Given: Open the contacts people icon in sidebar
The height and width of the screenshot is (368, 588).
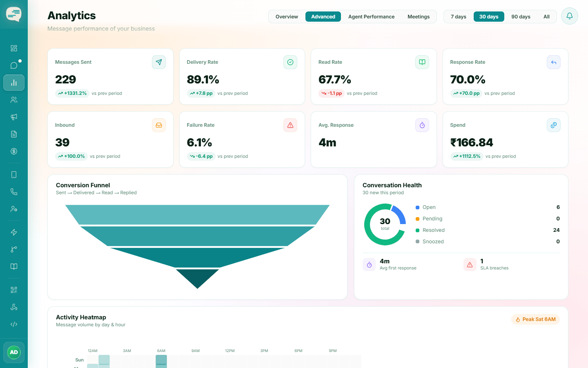Looking at the screenshot, I should tap(14, 100).
